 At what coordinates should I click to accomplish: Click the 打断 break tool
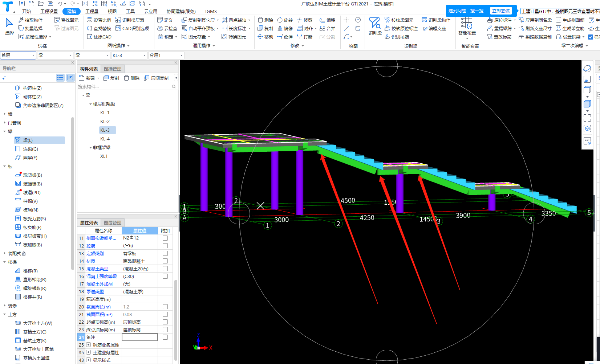[304, 37]
